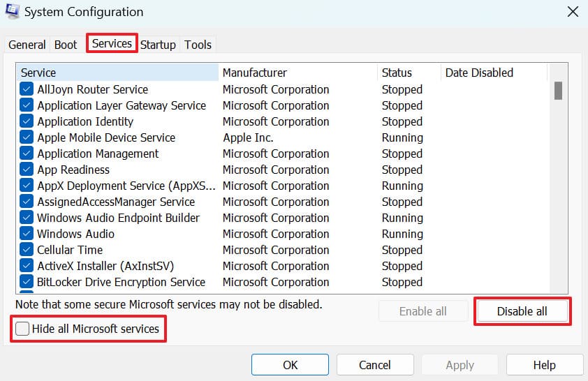Select the Apple Inc. manufacturer cell
Image resolution: width=588 pixels, height=381 pixels.
click(248, 137)
